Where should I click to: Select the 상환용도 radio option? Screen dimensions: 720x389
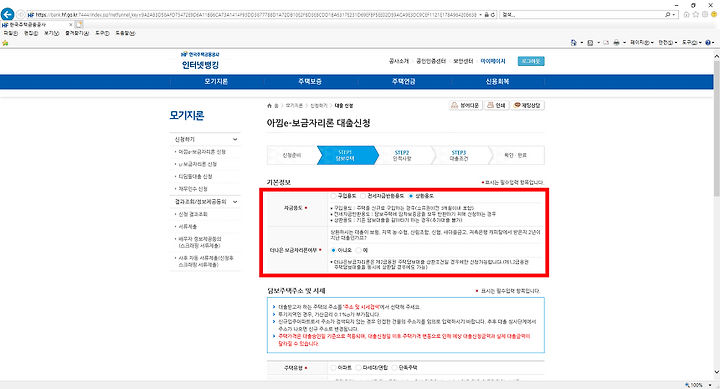411,196
